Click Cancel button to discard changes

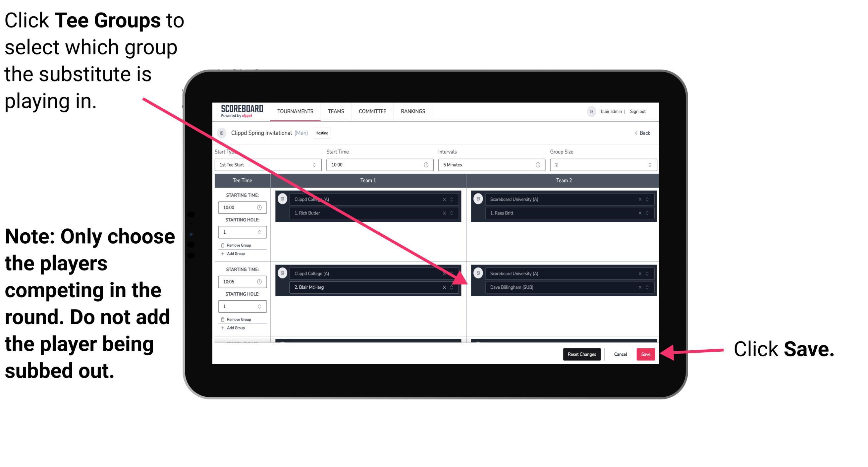pyautogui.click(x=620, y=354)
